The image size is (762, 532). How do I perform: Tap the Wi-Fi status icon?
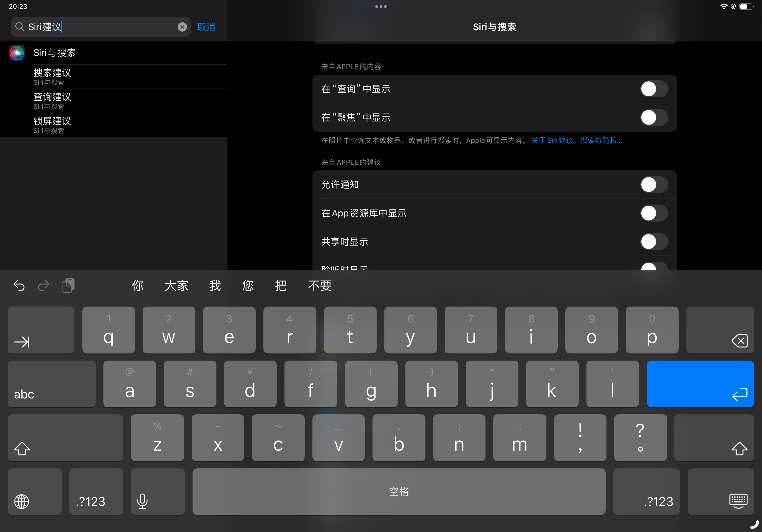[724, 7]
